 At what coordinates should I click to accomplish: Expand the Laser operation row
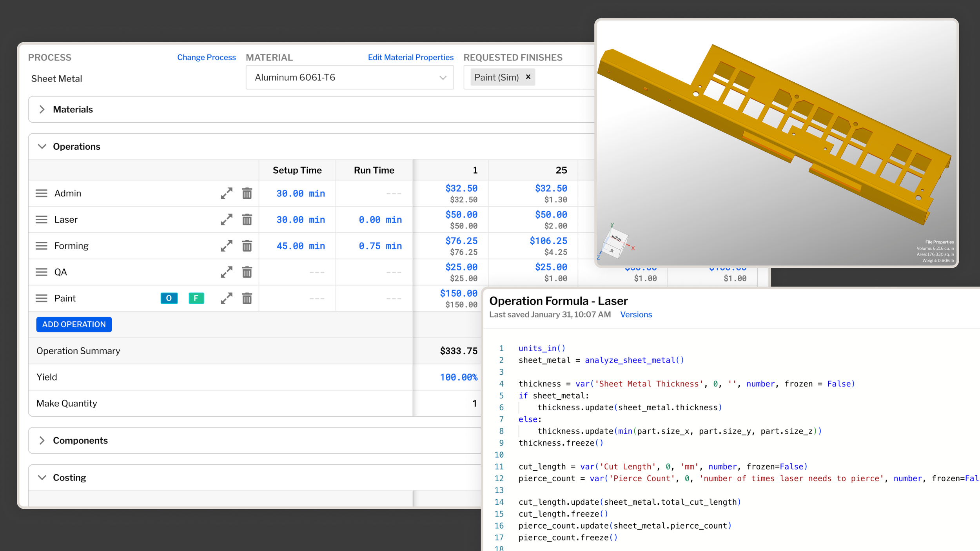226,219
